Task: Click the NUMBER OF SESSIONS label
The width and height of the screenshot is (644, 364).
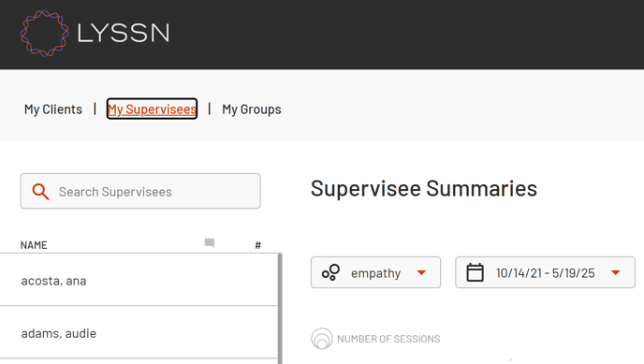Action: [x=388, y=339]
